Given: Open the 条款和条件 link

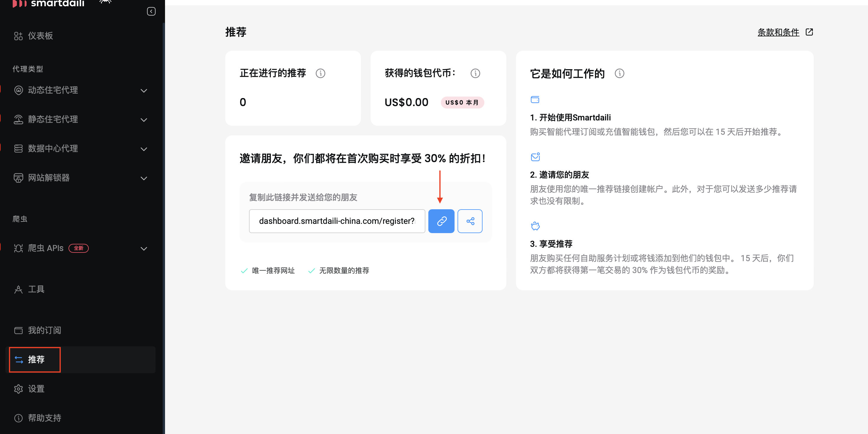Looking at the screenshot, I should (778, 32).
